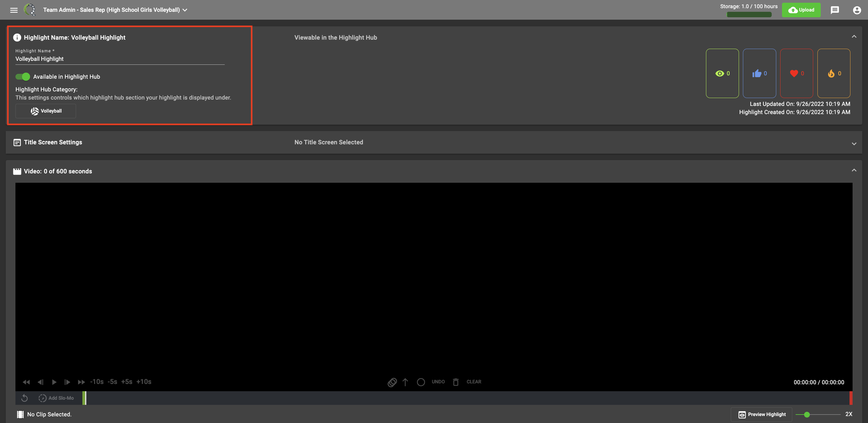Open the hamburger navigation menu
The width and height of the screenshot is (868, 423).
(14, 10)
